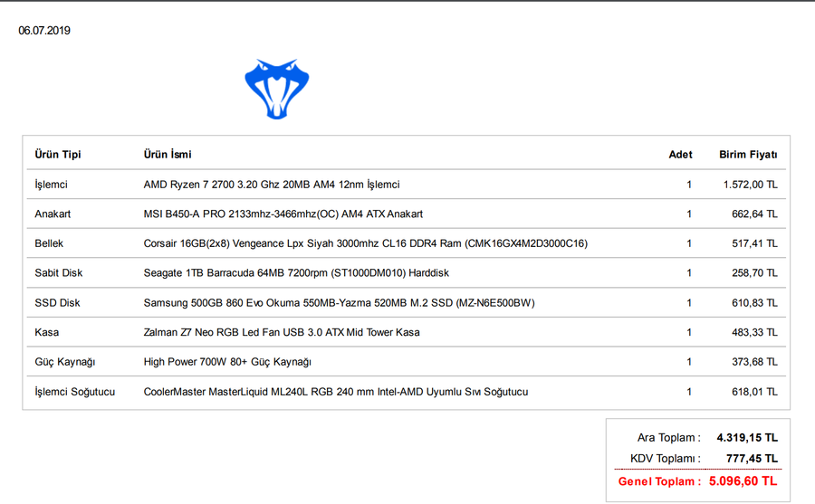
Task: Select the Anakart product type cell
Action: pos(53,214)
